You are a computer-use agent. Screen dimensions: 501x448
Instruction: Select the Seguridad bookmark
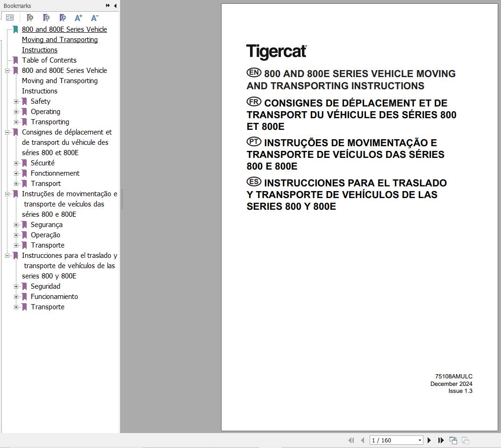click(45, 286)
